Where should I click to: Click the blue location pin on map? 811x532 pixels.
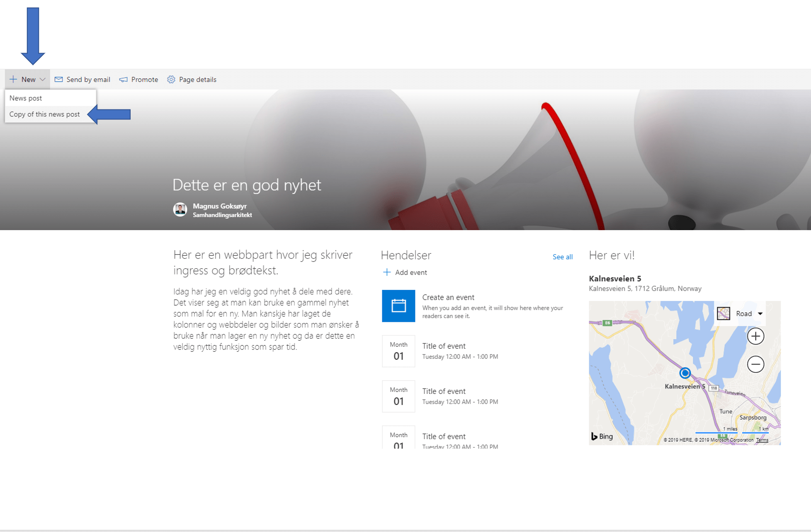pyautogui.click(x=685, y=373)
